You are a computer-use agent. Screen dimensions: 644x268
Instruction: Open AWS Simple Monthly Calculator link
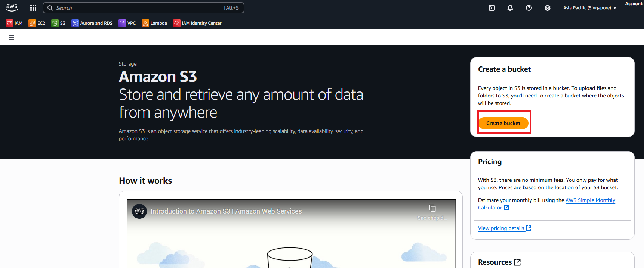point(546,204)
